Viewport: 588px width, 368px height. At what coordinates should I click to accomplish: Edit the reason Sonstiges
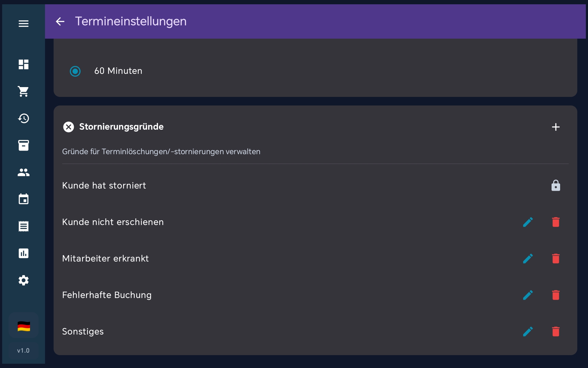click(x=528, y=332)
